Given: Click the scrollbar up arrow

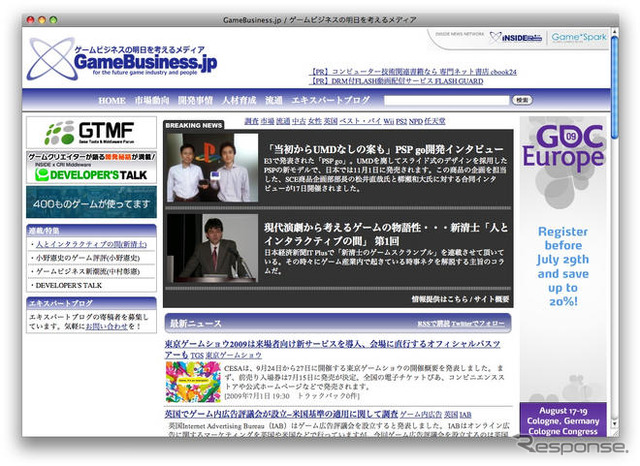Looking at the screenshot, I should [614, 31].
